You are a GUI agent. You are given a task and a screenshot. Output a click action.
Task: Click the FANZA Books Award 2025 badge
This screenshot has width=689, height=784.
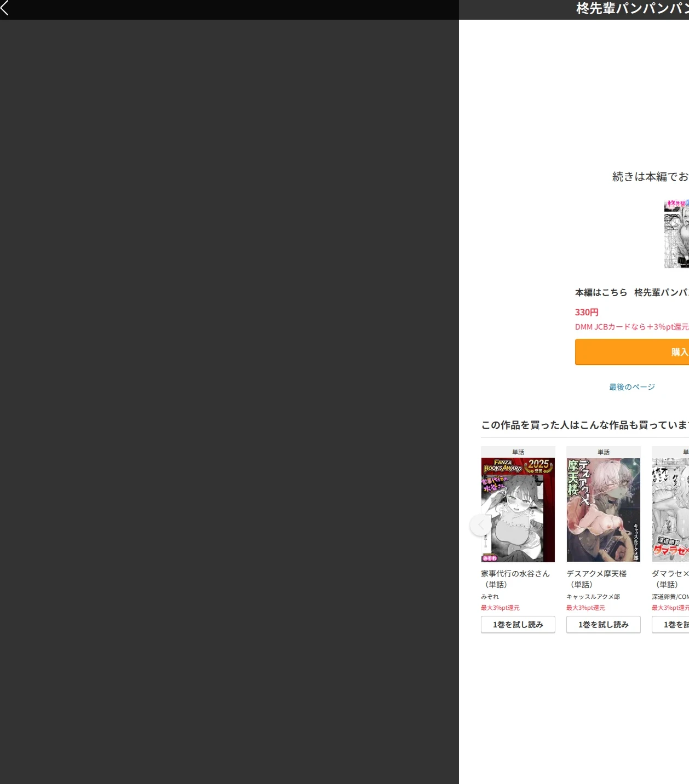(518, 466)
